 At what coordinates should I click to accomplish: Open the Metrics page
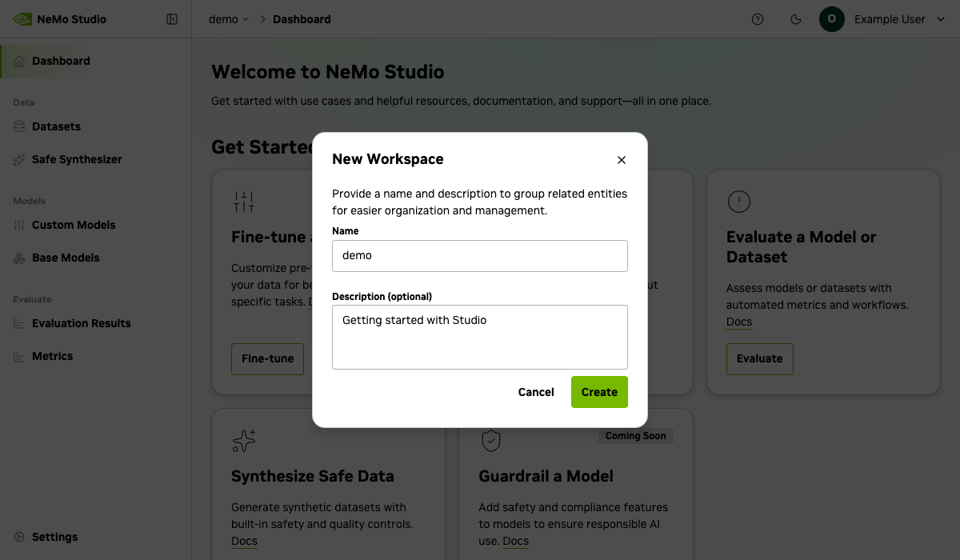click(52, 356)
